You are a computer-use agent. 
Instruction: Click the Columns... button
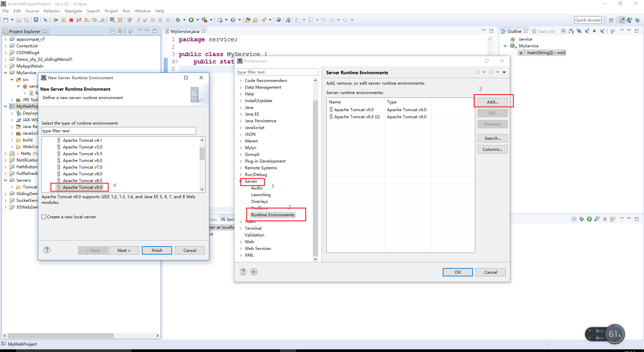tap(492, 149)
